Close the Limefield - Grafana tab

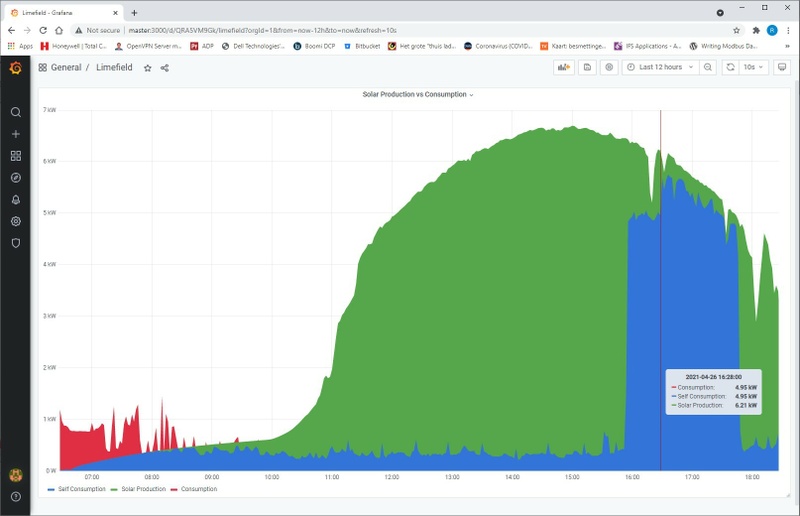point(116,13)
